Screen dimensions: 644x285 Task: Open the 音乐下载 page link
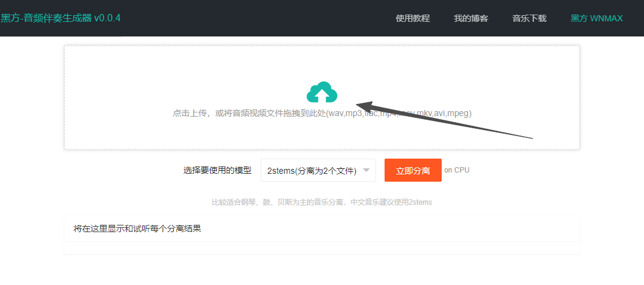pyautogui.click(x=529, y=18)
